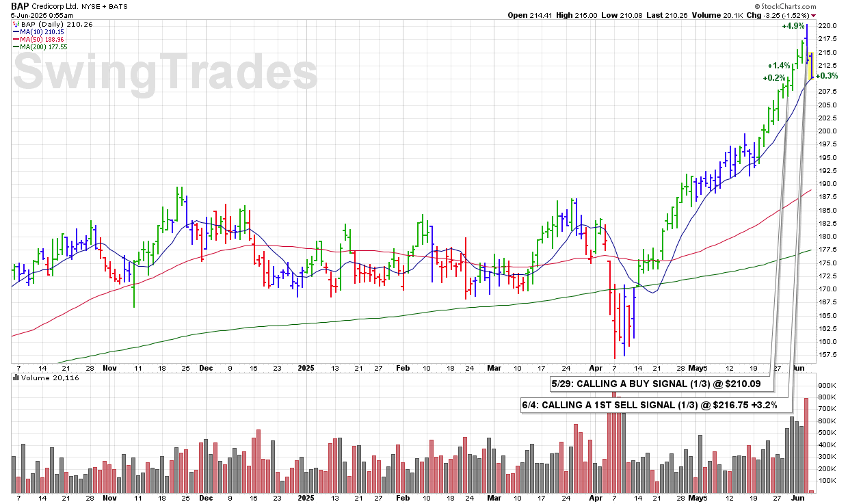This screenshot has width=848, height=504.
Task: Click the 2025 year marker on date axis
Action: coord(306,367)
